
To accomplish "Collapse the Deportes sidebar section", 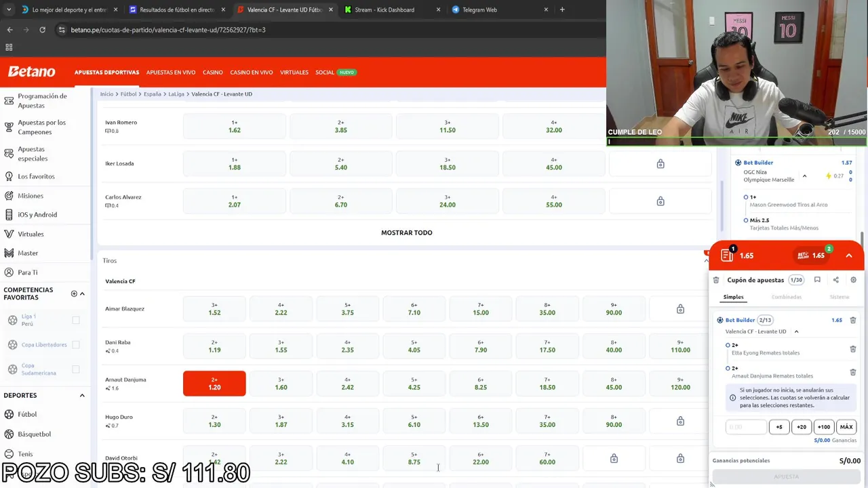I will (x=82, y=395).
